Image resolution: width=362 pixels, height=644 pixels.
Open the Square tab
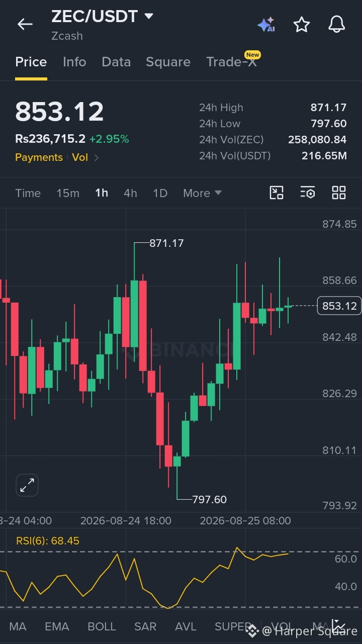pyautogui.click(x=168, y=62)
